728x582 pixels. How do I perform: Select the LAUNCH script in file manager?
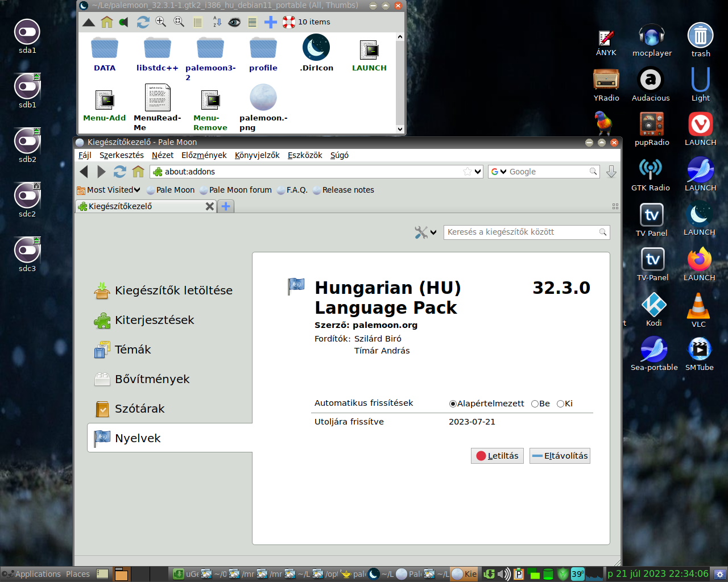(x=369, y=56)
